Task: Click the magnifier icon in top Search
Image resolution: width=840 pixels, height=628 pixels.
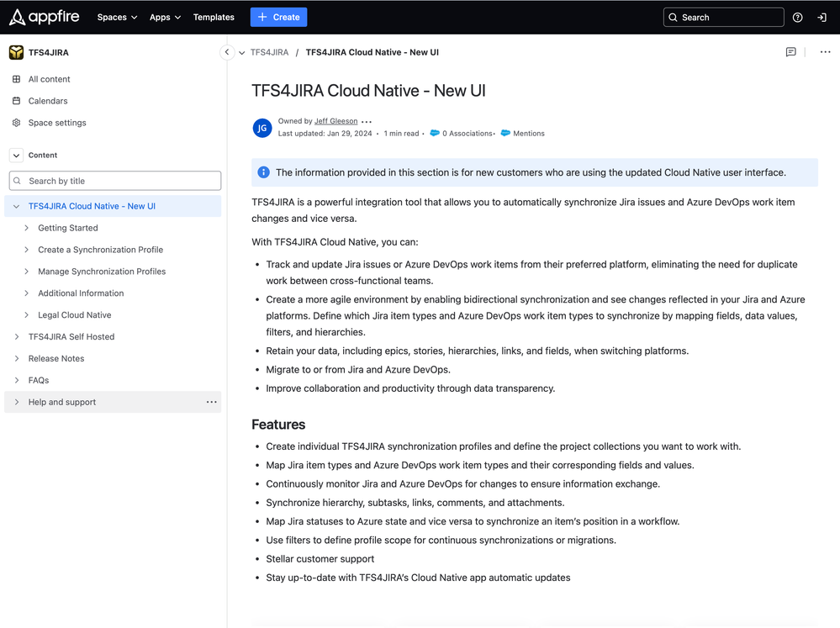Action: [x=673, y=17]
